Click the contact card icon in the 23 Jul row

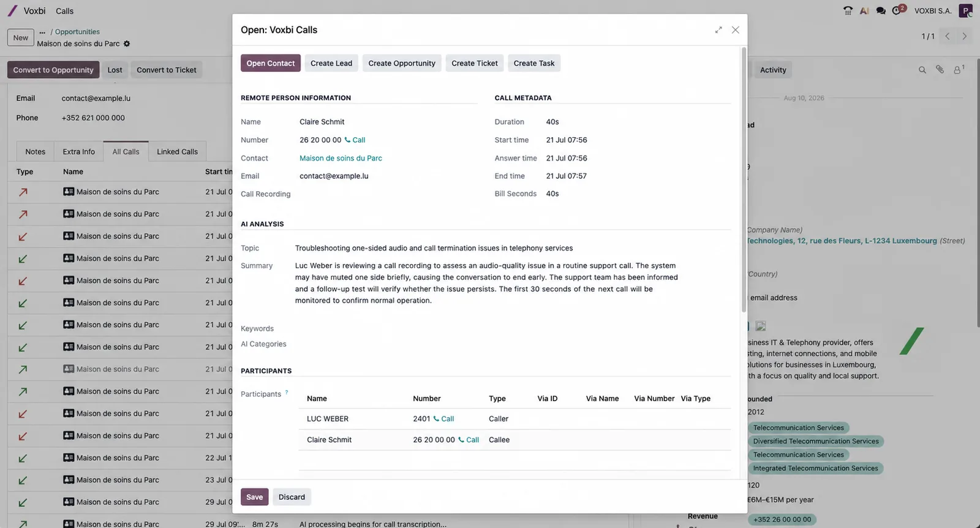click(69, 480)
